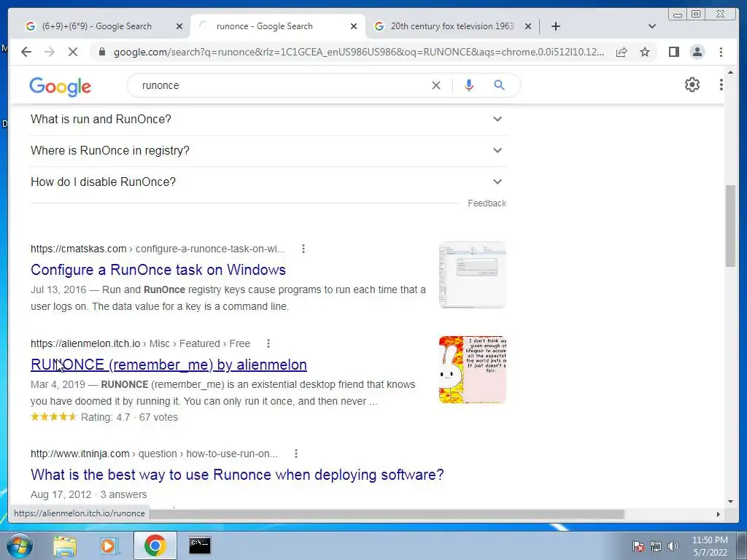
Task: Click the horizontal scroll right arrow
Action: click(719, 514)
